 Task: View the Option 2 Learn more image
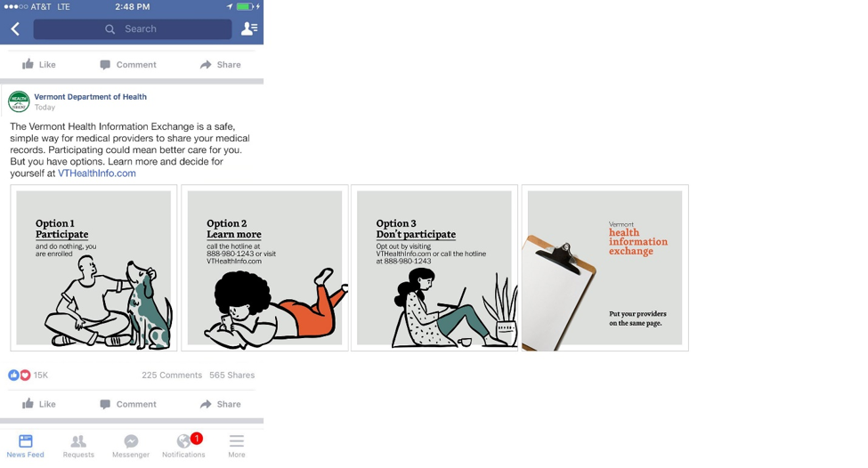(264, 268)
